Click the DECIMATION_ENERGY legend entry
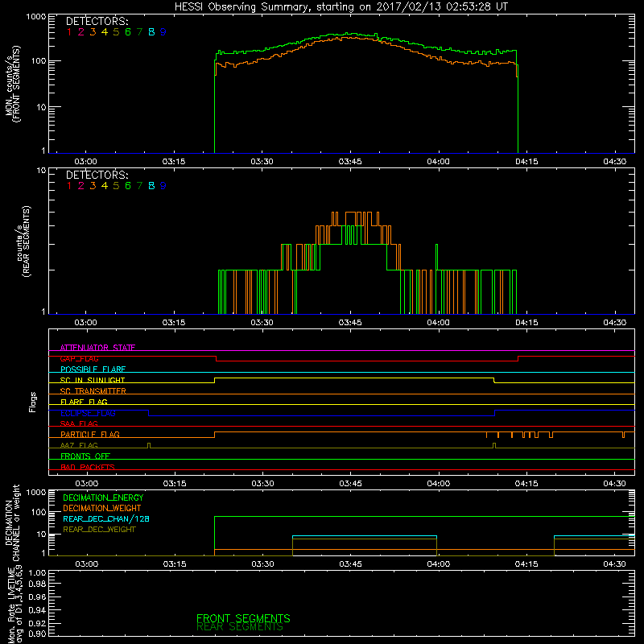This screenshot has height=644, width=644. click(x=103, y=497)
